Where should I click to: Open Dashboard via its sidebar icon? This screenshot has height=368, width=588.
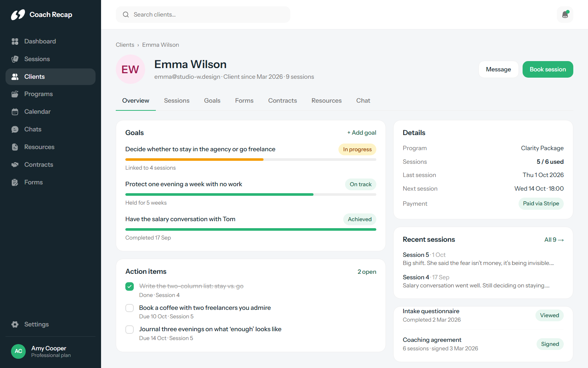(15, 41)
